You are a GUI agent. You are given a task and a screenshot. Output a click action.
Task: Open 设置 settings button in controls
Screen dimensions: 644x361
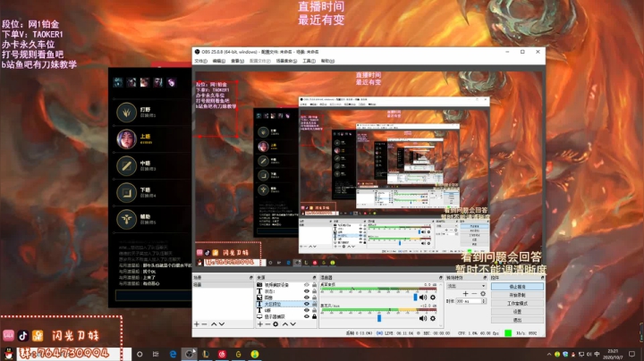517,311
